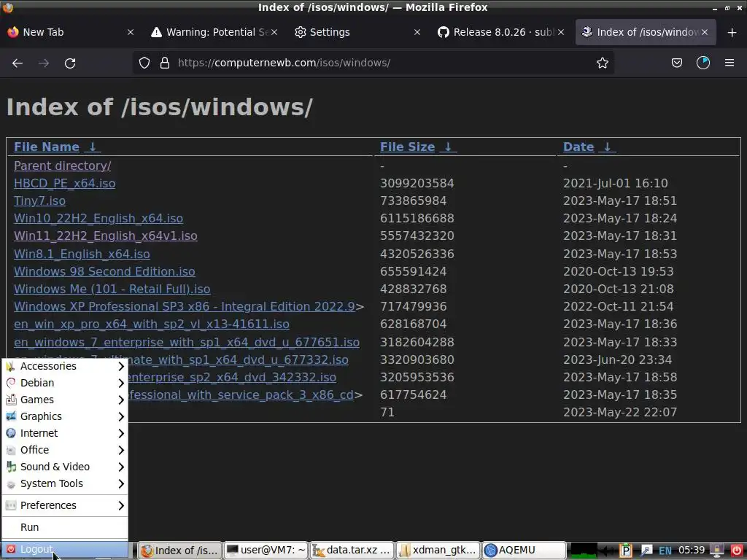Viewport: 747px width, 560px height.
Task: Expand the System Tools submenu
Action: [65, 483]
